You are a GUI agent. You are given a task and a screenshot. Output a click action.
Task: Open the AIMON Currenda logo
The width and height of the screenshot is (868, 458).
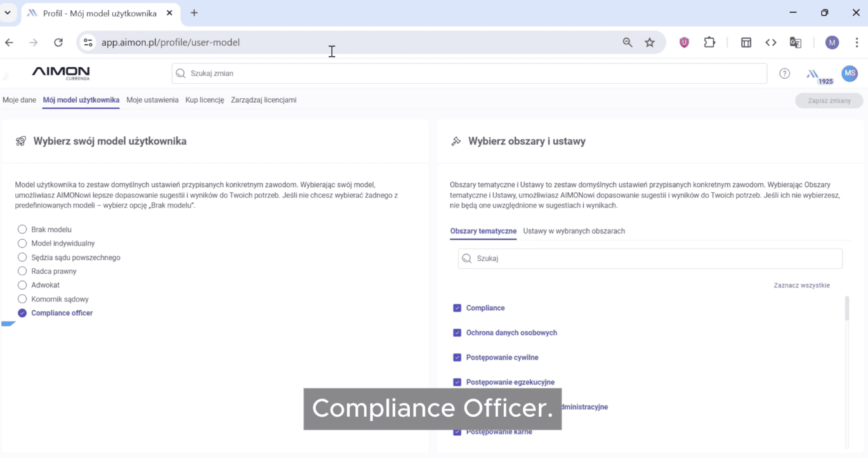click(60, 73)
